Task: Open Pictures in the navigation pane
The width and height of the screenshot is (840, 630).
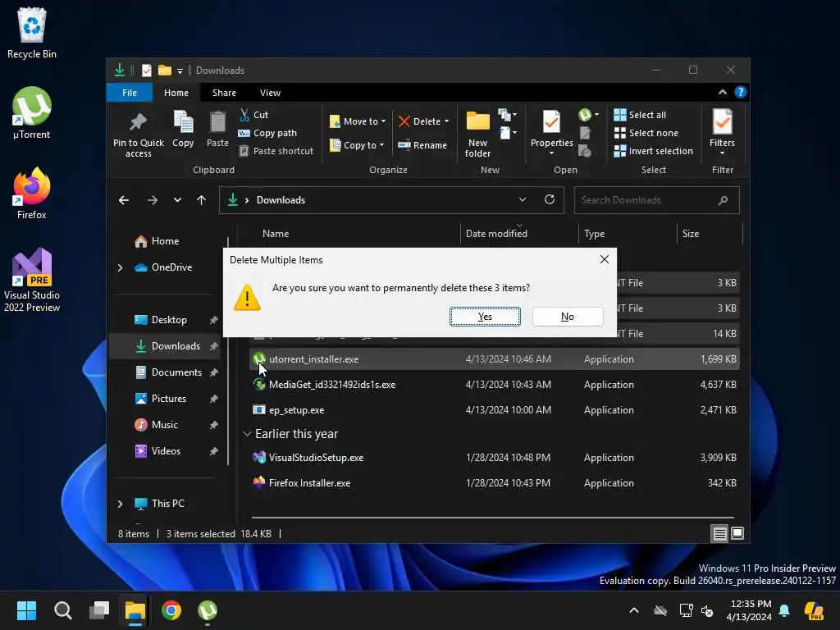Action: pyautogui.click(x=169, y=399)
